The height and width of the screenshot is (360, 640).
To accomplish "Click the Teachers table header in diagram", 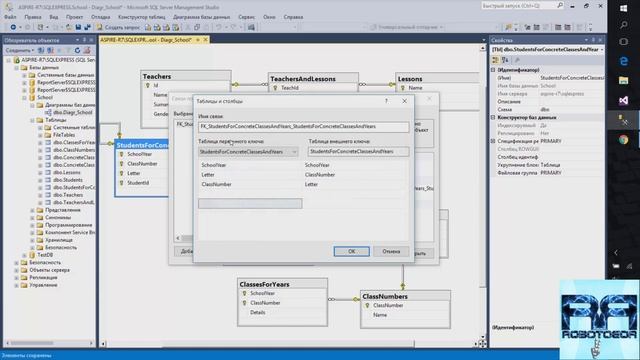I will click(x=186, y=76).
